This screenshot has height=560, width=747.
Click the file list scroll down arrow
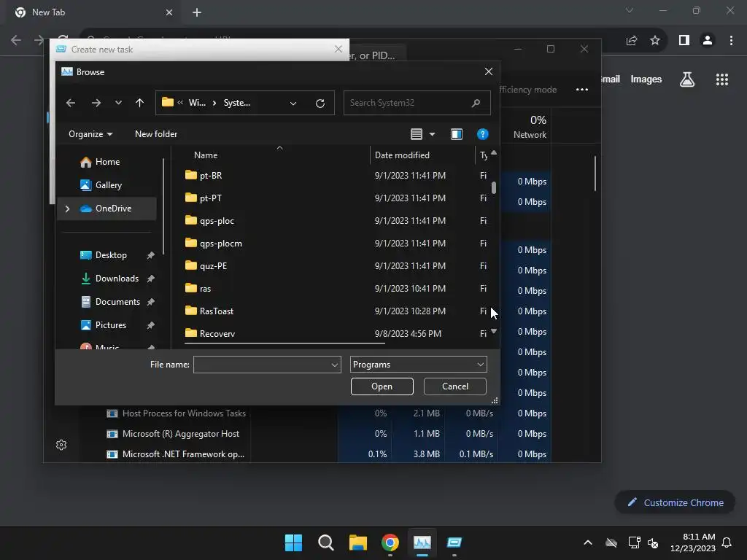click(494, 331)
